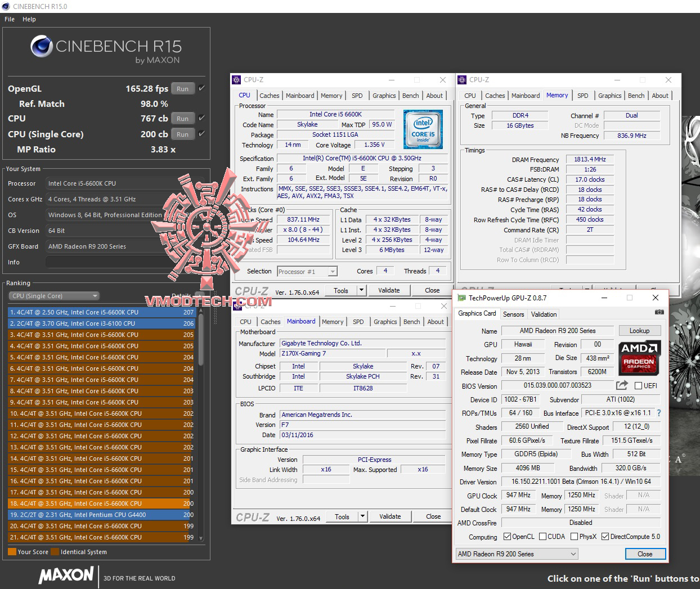Viewport: 700px width, 589px height.
Task: Switch to Caches tab in the top-left CPU-Z window
Action: (270, 96)
